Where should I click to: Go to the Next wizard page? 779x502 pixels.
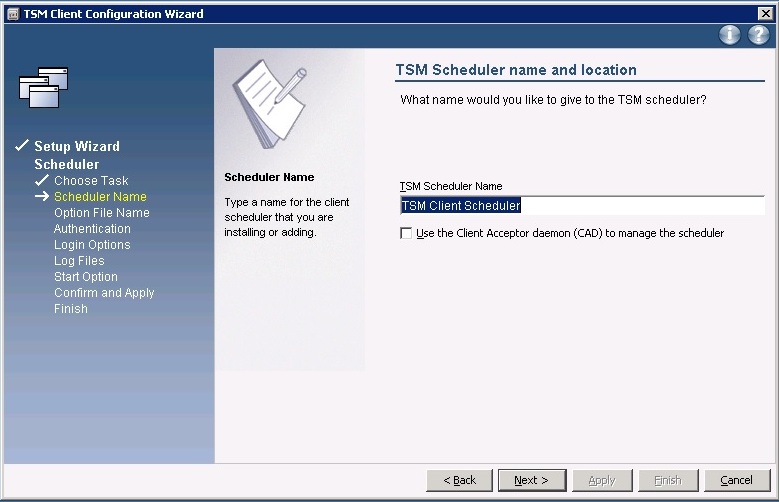coord(531,480)
